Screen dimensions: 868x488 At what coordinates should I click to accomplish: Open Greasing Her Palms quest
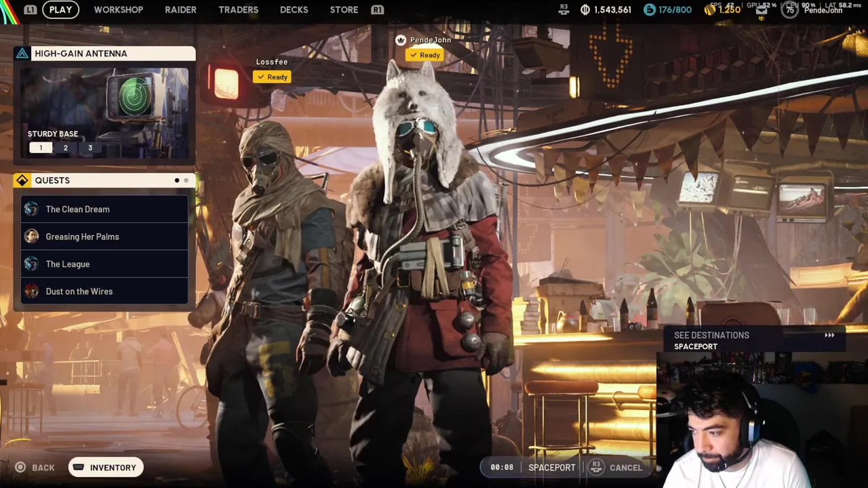(x=104, y=237)
